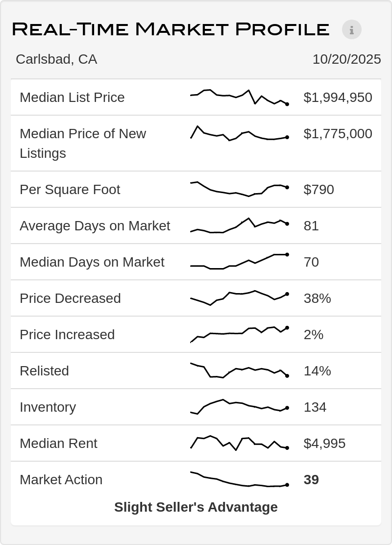Screen dimensions: 392x545
Task: Click the Median Days on Market sparkline
Action: tap(239, 262)
